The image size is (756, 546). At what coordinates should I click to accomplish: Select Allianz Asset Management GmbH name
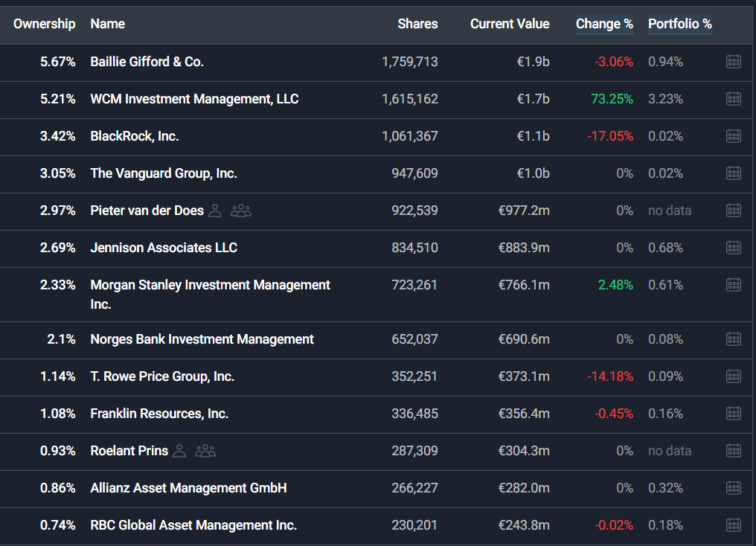coord(188,488)
